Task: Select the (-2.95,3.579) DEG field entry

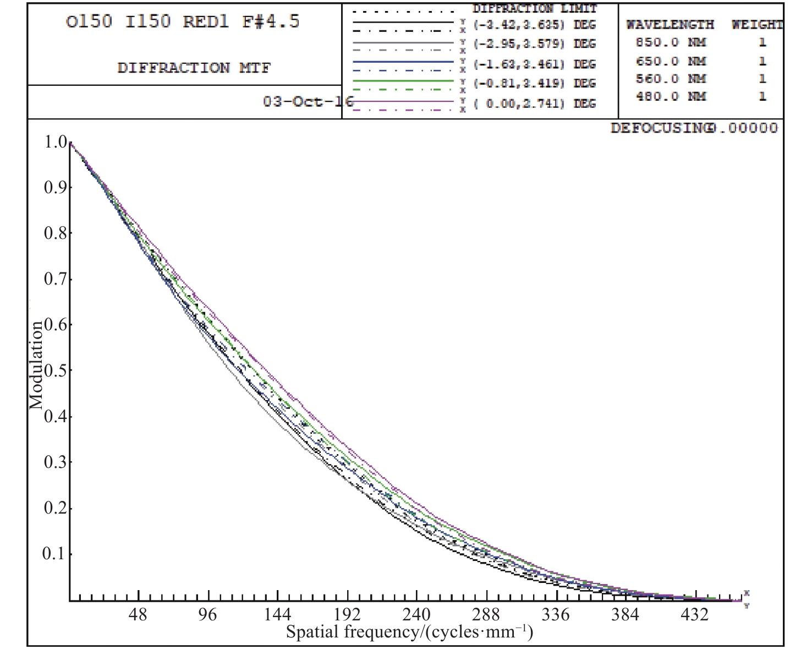Action: pos(534,44)
